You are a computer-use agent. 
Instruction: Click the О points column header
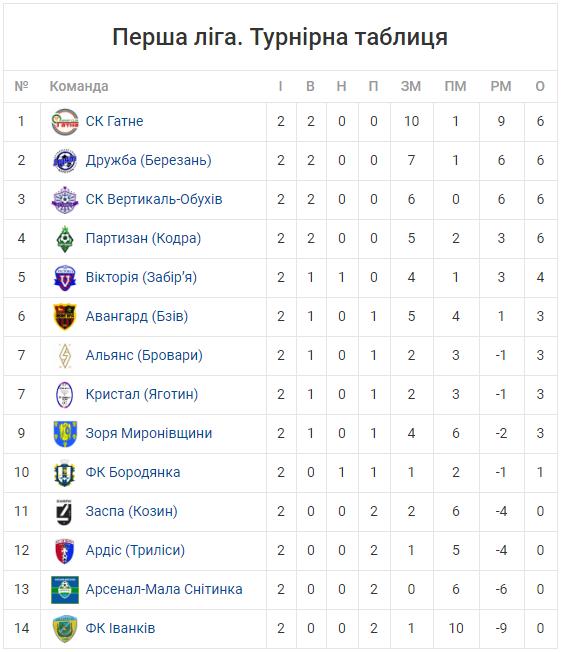(x=540, y=86)
